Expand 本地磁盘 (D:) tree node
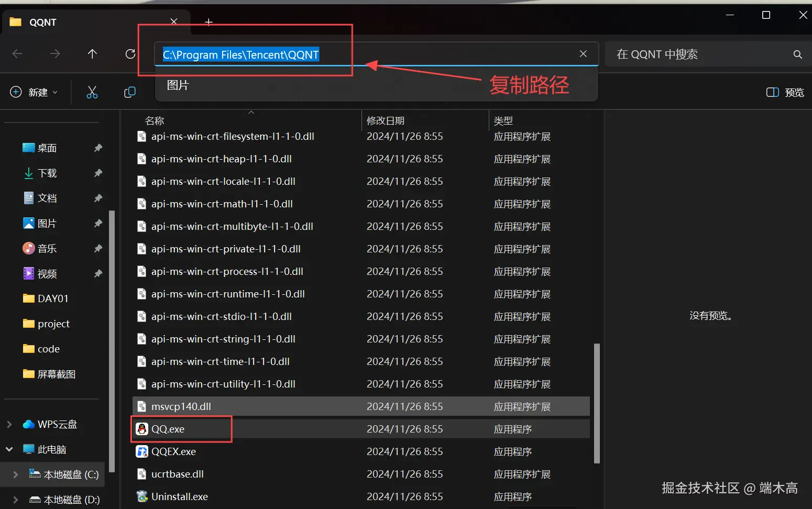Screen dimensions: 812x509 15,500
